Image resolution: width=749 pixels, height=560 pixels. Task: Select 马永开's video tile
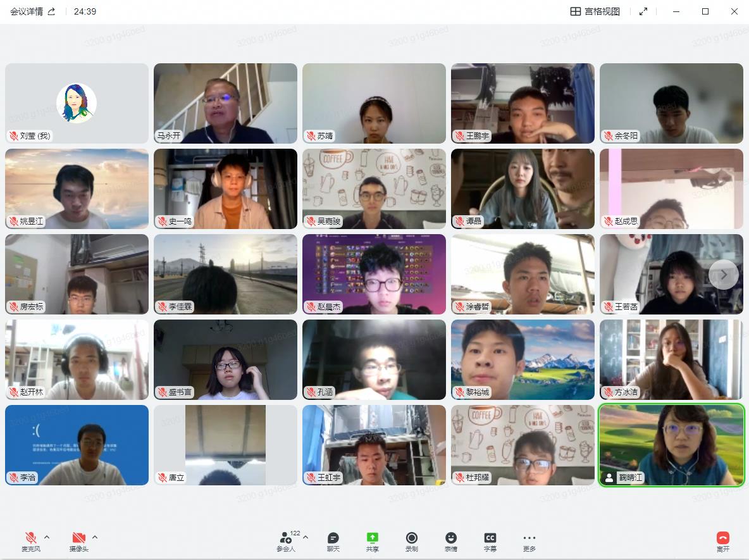[x=225, y=103]
